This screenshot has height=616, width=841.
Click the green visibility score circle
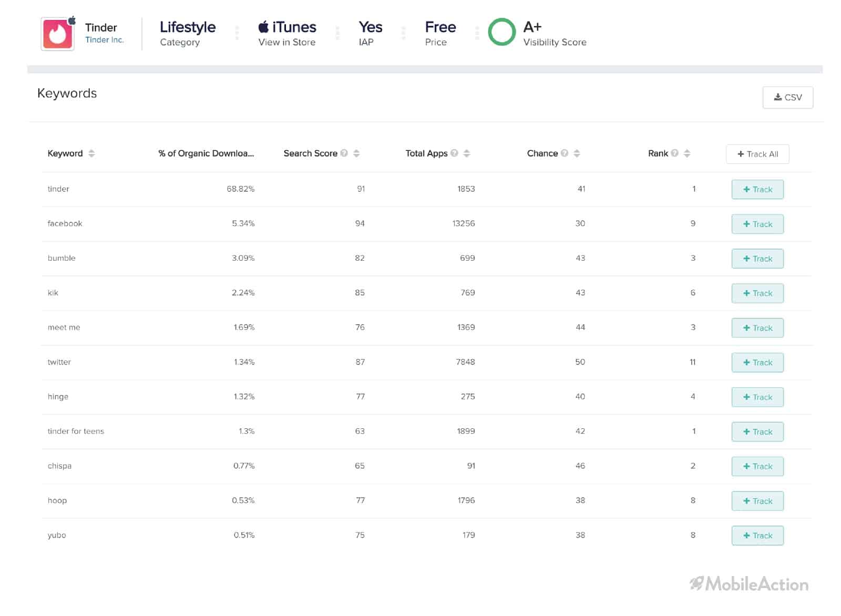pos(501,32)
